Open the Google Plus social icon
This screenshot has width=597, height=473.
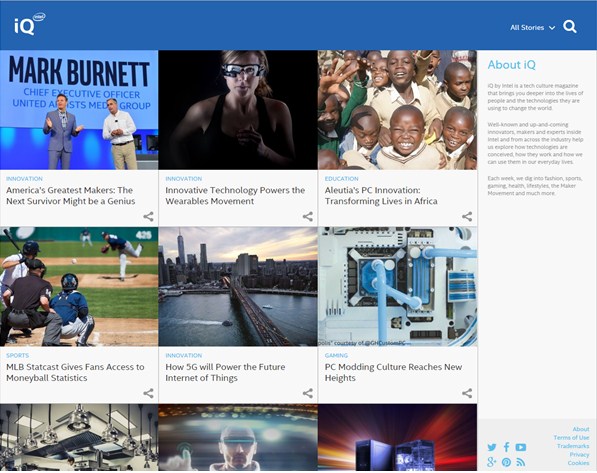(492, 462)
